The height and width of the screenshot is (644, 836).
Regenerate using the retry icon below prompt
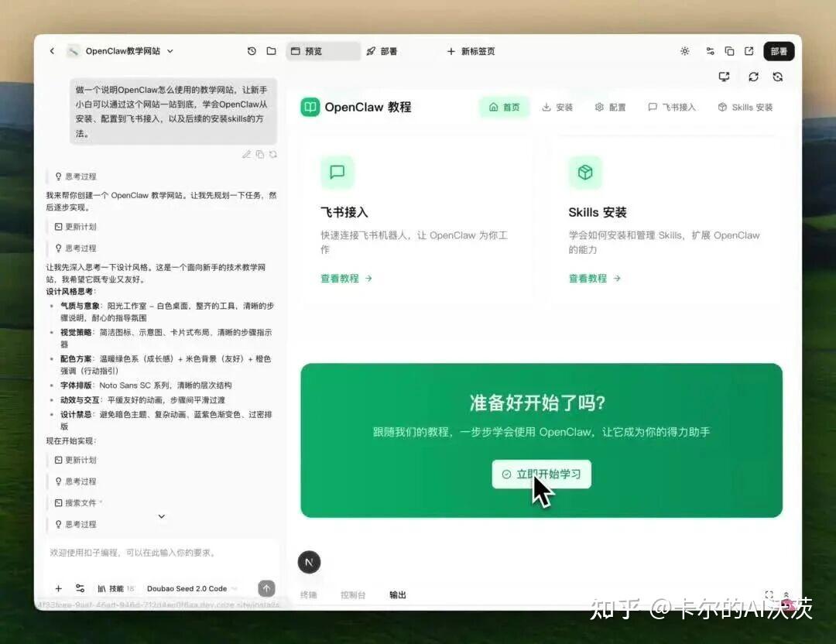(x=273, y=155)
